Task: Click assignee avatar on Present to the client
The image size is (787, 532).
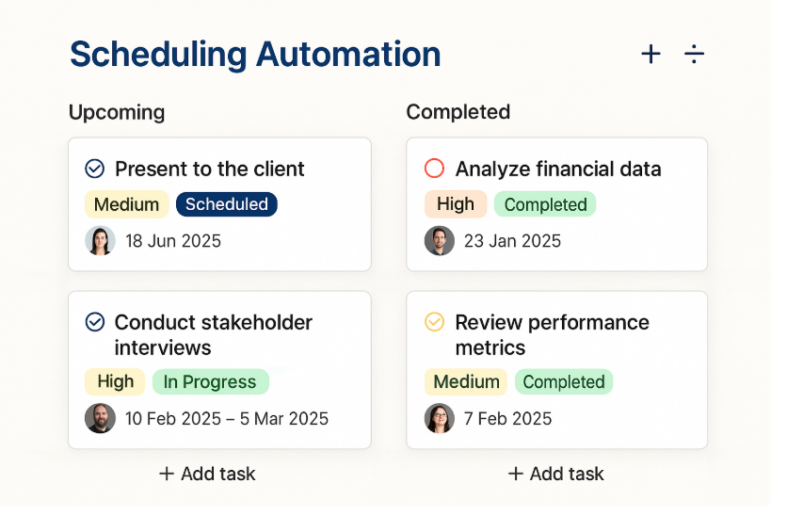Action: point(100,241)
